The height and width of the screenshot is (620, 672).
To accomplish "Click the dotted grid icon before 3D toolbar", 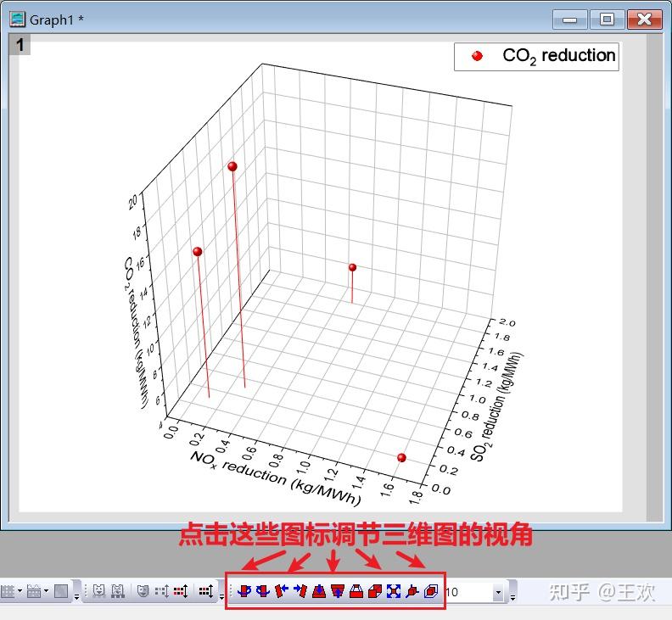I will (x=206, y=591).
